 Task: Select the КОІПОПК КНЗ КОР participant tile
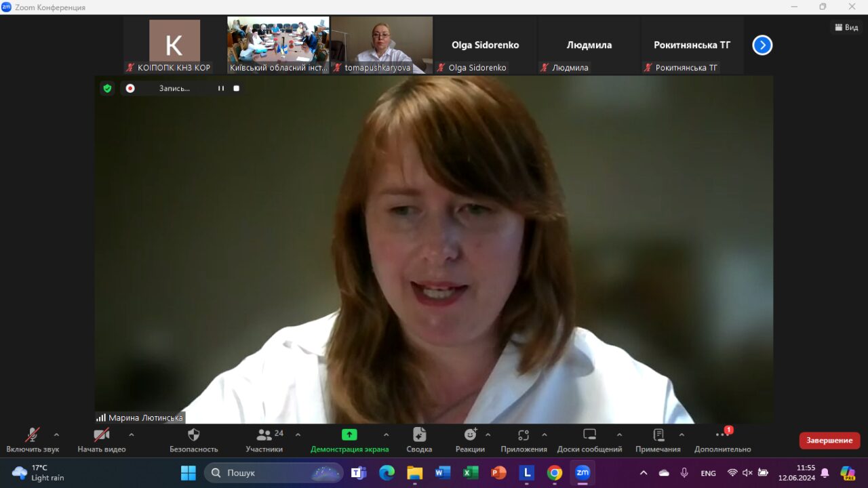pyautogui.click(x=175, y=45)
